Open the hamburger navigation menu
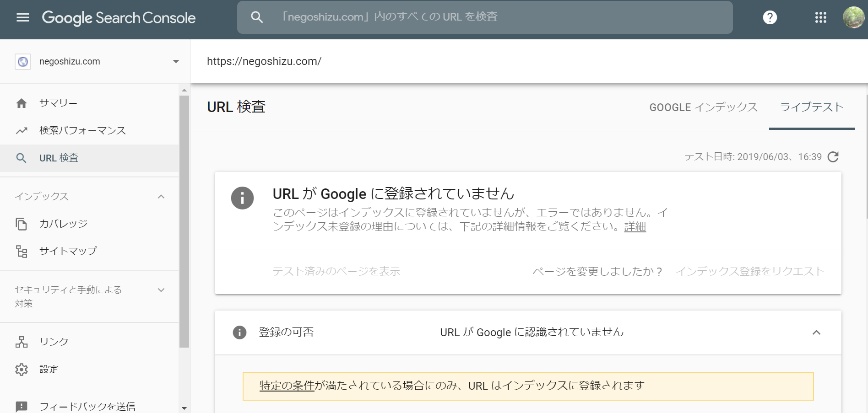This screenshot has height=413, width=868. click(22, 17)
